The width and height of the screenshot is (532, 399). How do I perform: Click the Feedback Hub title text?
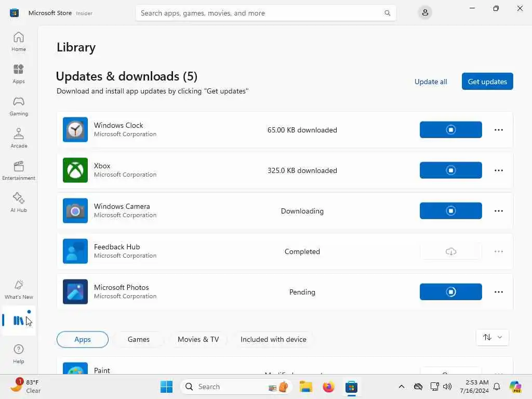point(117,247)
